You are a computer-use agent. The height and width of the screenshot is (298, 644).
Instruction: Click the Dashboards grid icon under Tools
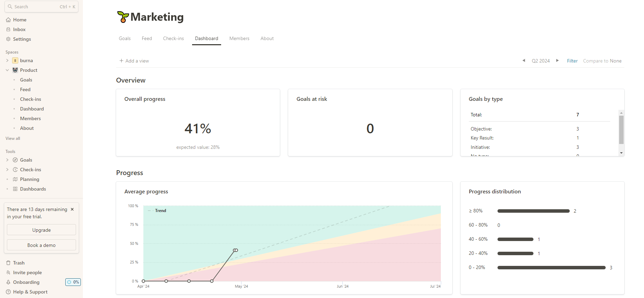(15, 189)
